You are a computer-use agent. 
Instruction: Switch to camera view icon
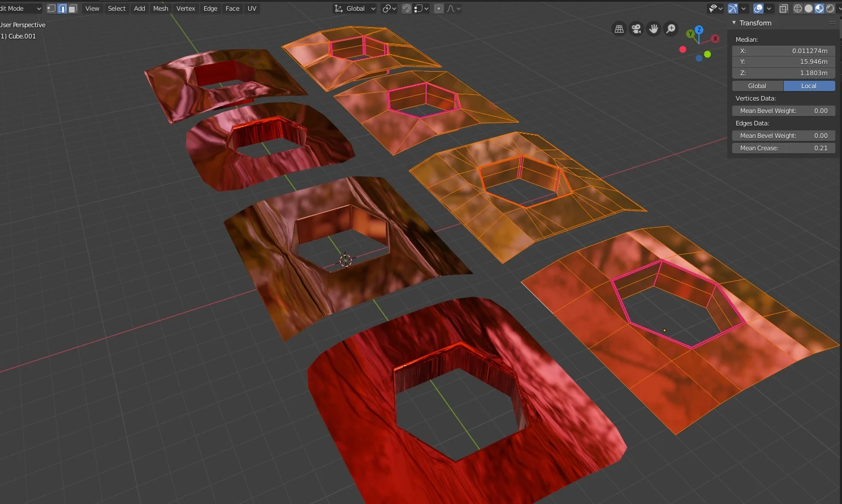[636, 29]
